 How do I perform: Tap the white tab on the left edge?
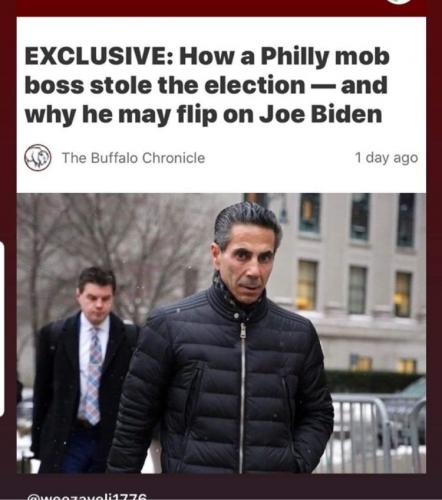pyautogui.click(x=2, y=329)
